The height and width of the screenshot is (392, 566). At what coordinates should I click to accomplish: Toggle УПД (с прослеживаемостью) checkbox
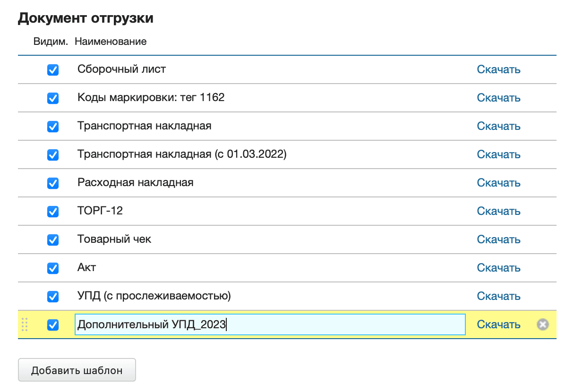point(52,296)
